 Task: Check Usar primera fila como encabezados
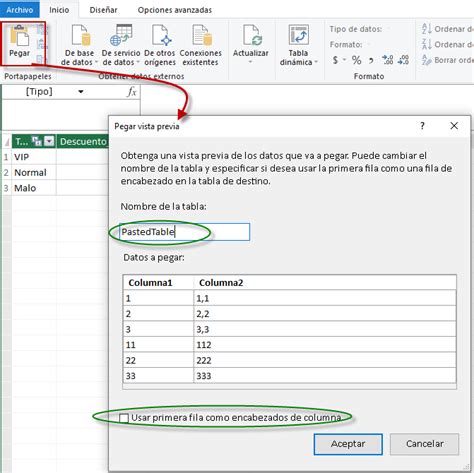[x=124, y=418]
